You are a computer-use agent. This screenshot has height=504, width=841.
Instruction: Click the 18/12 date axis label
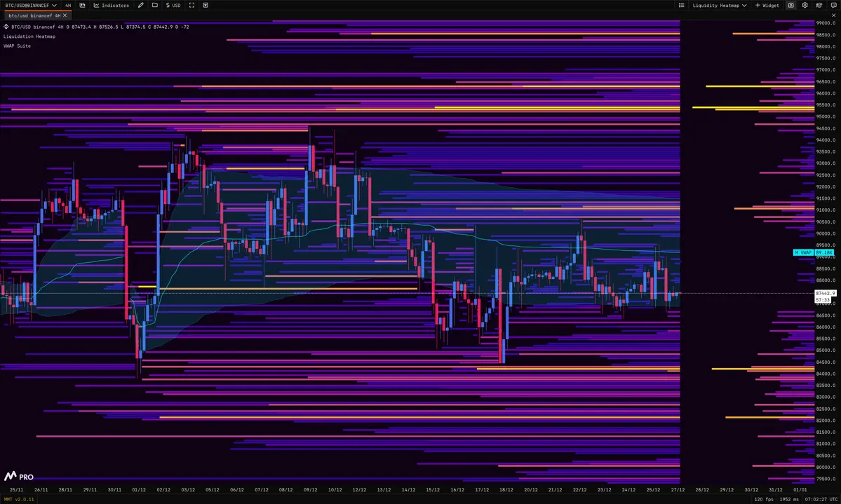coord(506,489)
